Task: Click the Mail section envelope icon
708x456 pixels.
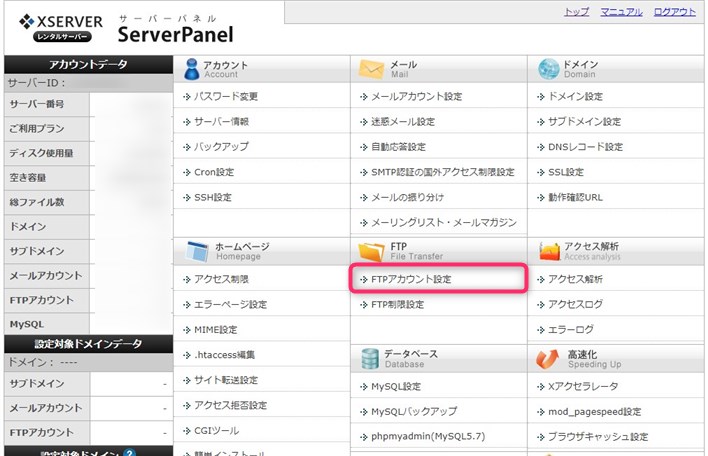Action: point(371,69)
